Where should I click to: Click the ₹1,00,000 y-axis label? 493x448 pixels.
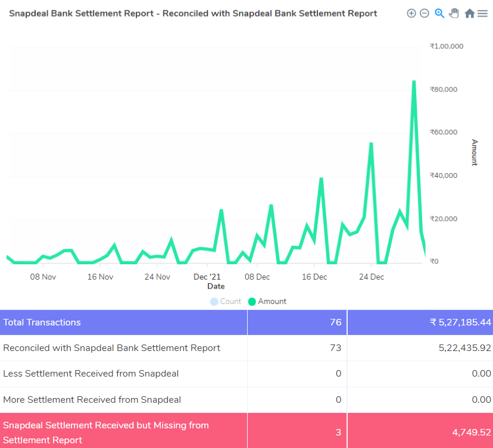(x=447, y=46)
